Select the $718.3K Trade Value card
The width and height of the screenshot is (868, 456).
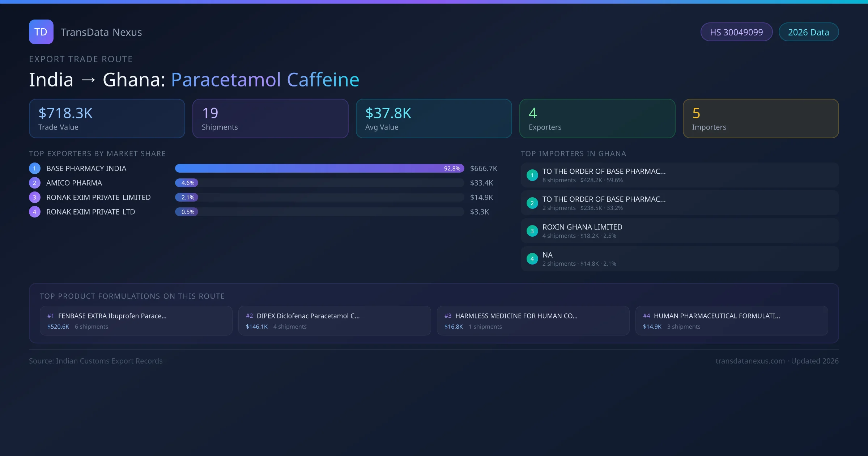(107, 119)
